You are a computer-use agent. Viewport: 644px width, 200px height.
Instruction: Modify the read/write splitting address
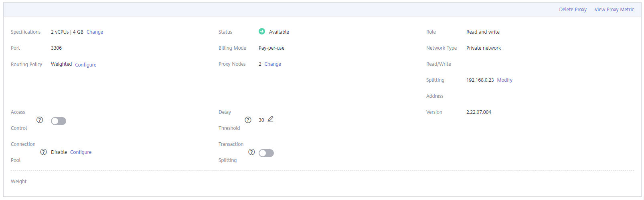505,80
